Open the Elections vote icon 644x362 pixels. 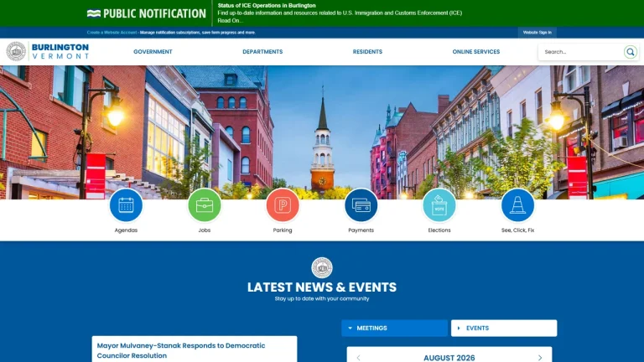pyautogui.click(x=439, y=204)
